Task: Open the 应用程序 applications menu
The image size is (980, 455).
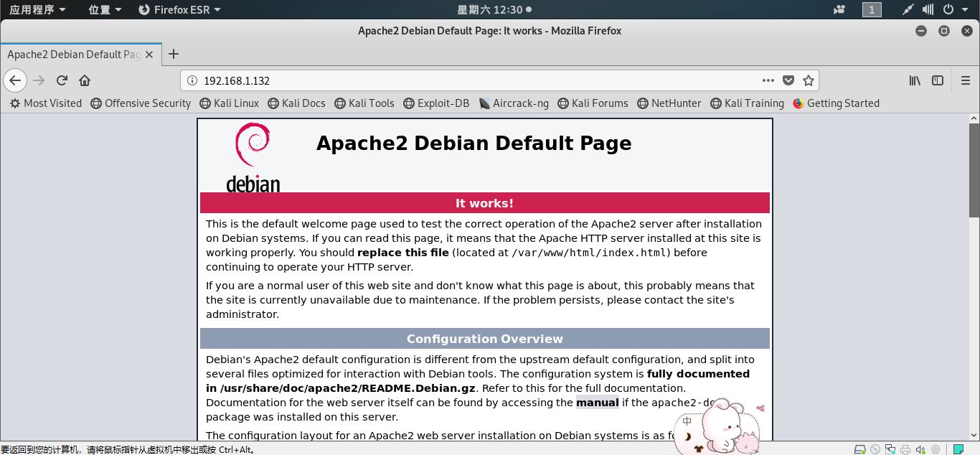Action: point(37,9)
